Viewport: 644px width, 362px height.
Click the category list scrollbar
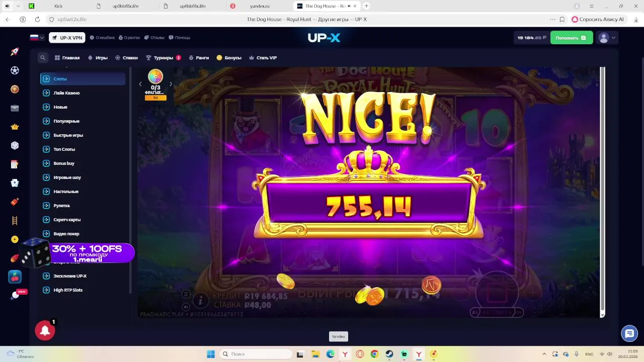click(131, 181)
